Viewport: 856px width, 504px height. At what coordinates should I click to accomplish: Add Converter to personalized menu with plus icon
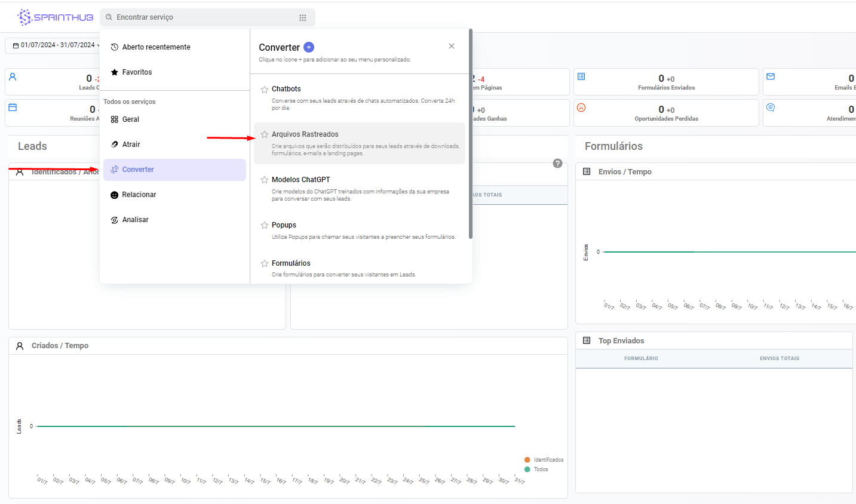309,47
